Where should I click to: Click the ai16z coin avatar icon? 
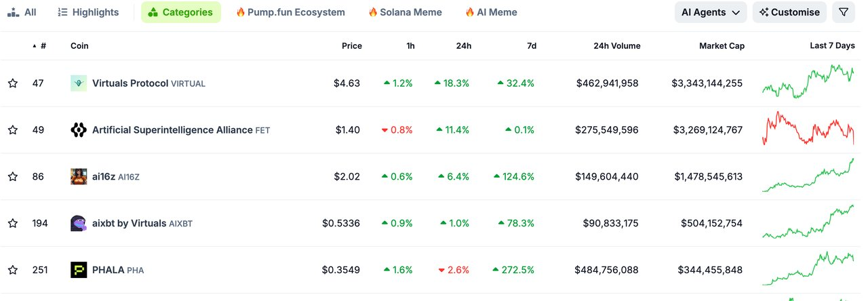[79, 176]
